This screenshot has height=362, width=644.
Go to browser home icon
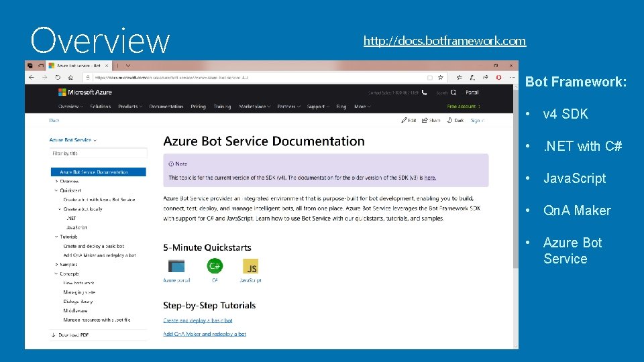click(70, 77)
